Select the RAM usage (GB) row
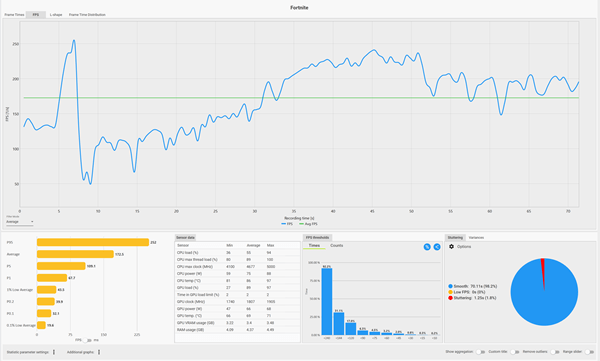This screenshot has width=600, height=361. click(x=237, y=330)
